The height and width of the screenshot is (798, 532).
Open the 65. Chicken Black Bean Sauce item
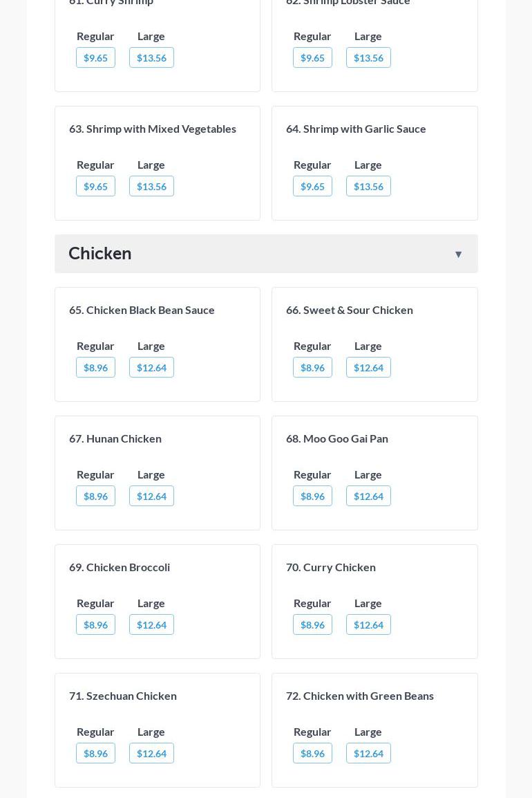142,310
